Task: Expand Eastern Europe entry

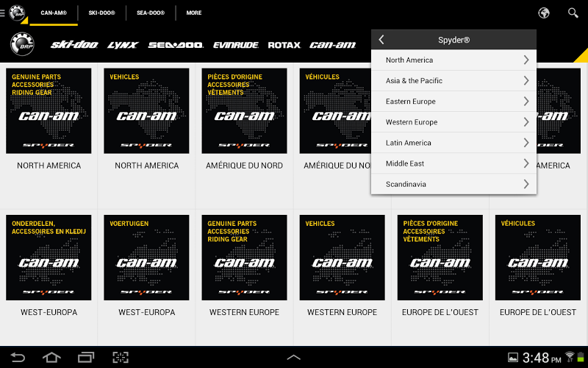Action: 453,102
